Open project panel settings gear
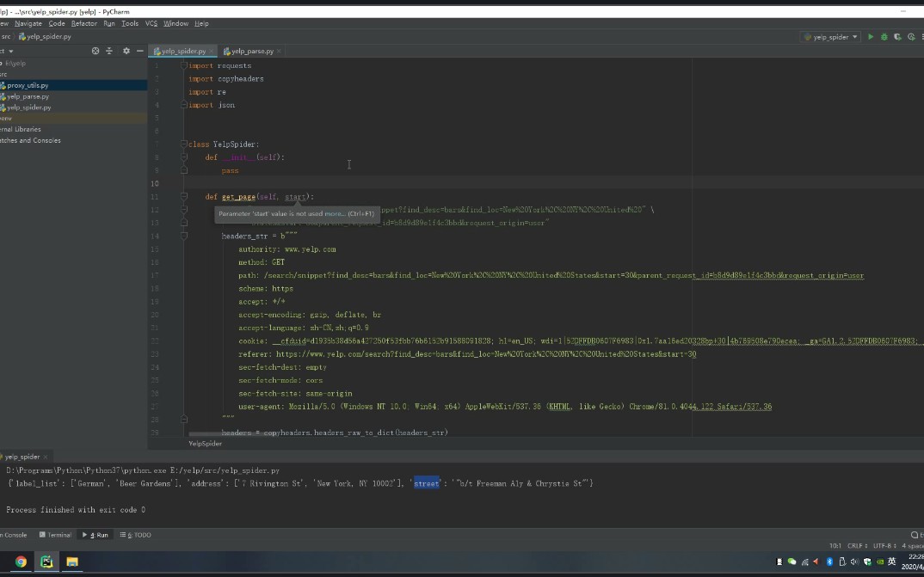Image resolution: width=924 pixels, height=577 pixels. 126,51
